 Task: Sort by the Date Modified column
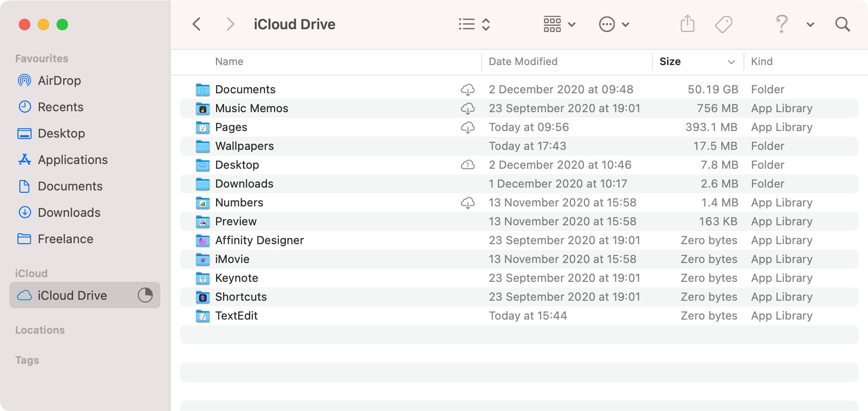(x=523, y=61)
